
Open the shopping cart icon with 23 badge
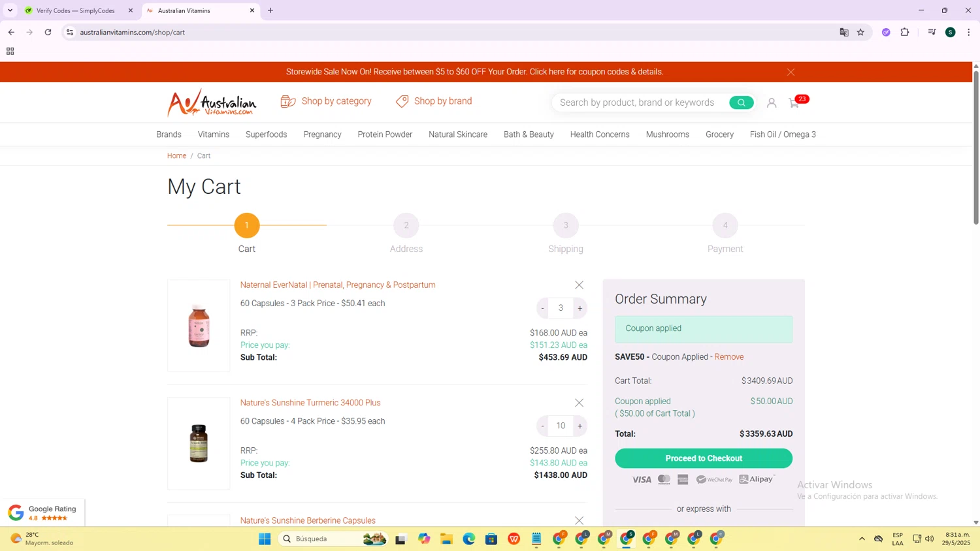click(x=795, y=102)
